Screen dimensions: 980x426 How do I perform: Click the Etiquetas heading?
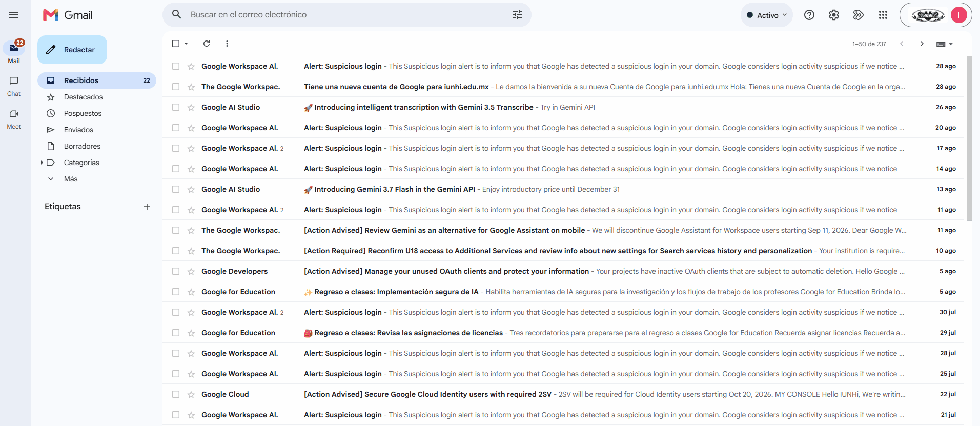point(63,207)
